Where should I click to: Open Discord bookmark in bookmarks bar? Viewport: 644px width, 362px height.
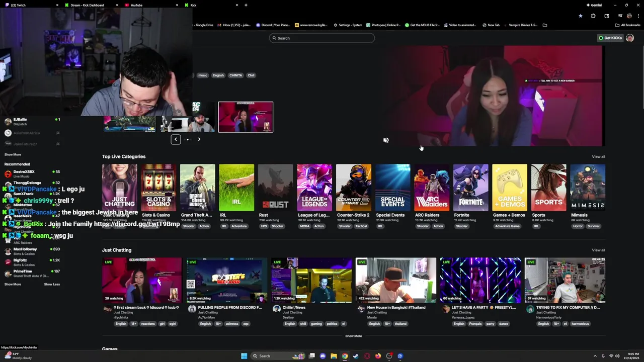click(273, 25)
